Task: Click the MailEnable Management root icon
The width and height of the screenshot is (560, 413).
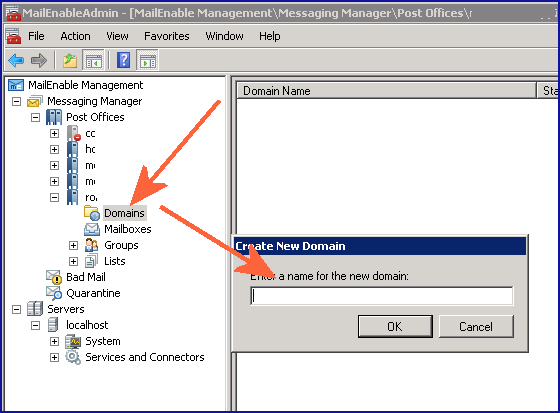Action: click(16, 85)
